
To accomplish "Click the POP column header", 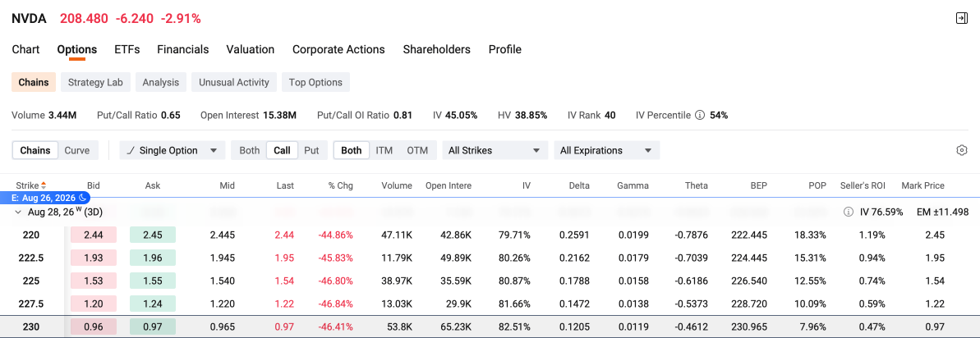I will pyautogui.click(x=817, y=186).
